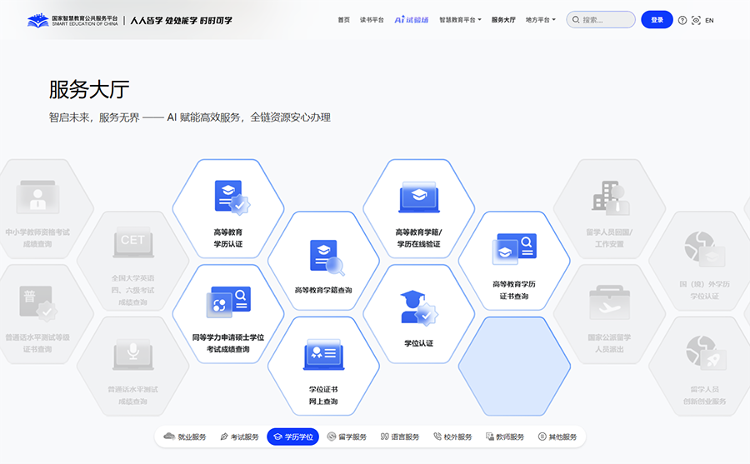Go to 首页 in top navigation
750x464 pixels.
[344, 19]
